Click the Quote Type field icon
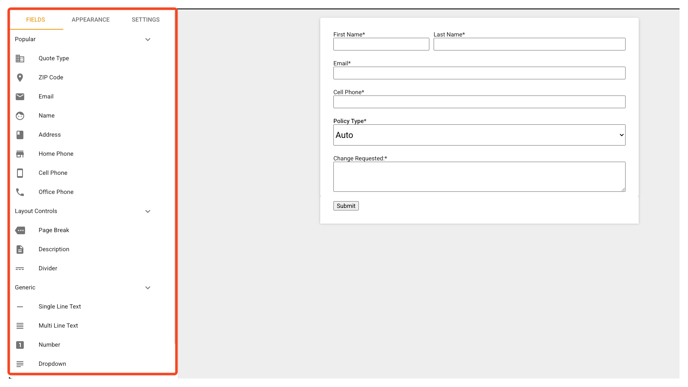The height and width of the screenshot is (387, 688). [x=20, y=58]
